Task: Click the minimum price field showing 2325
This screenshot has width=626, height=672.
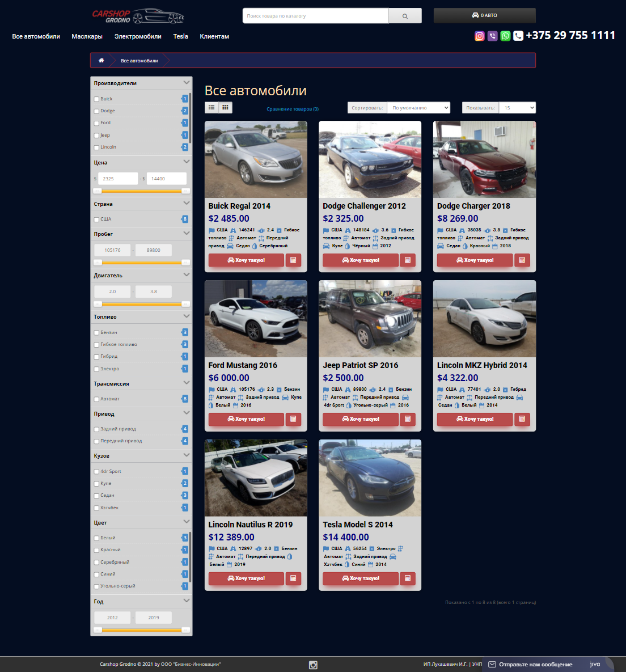Action: click(118, 179)
